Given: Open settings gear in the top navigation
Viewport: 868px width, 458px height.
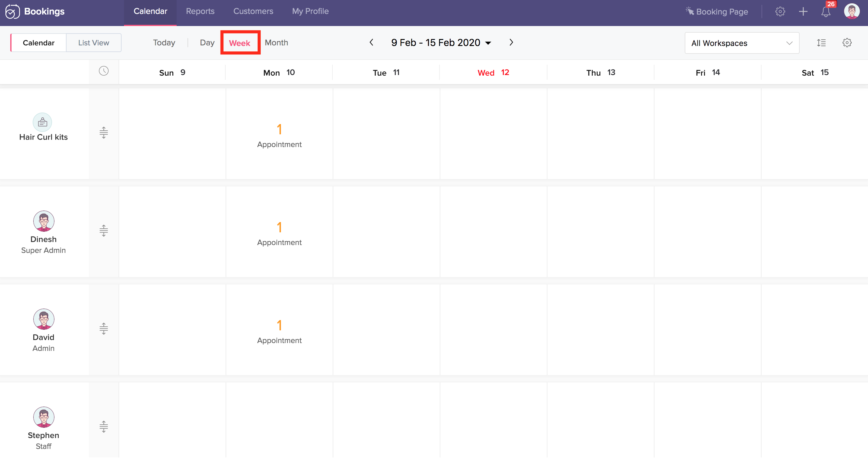Looking at the screenshot, I should 780,12.
